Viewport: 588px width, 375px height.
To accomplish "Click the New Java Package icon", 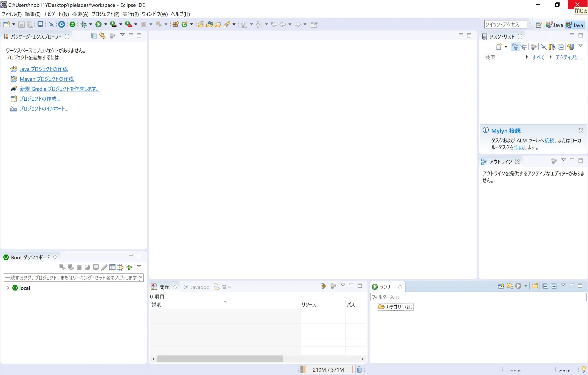I will (x=176, y=24).
